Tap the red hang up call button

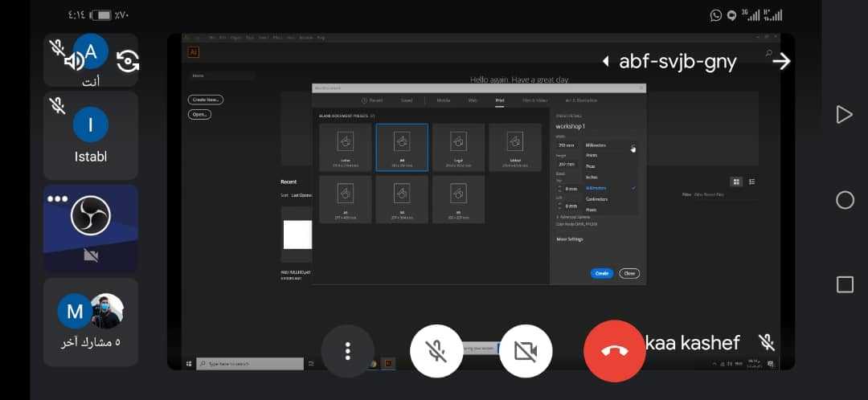[x=614, y=351]
